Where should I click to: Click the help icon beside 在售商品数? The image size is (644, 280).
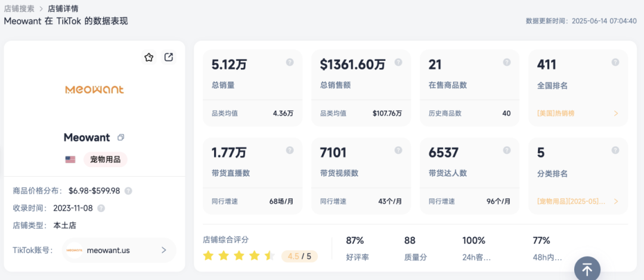pos(507,62)
